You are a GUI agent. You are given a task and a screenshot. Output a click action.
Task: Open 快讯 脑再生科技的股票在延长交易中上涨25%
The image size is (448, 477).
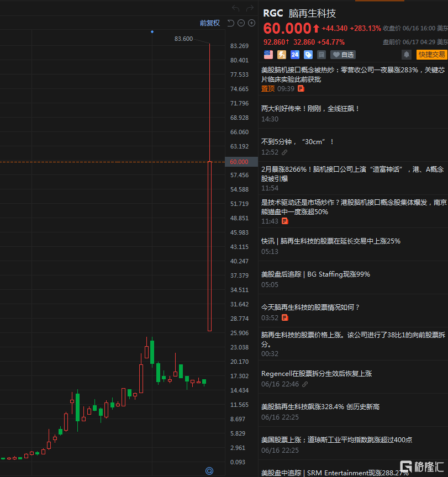pos(331,241)
